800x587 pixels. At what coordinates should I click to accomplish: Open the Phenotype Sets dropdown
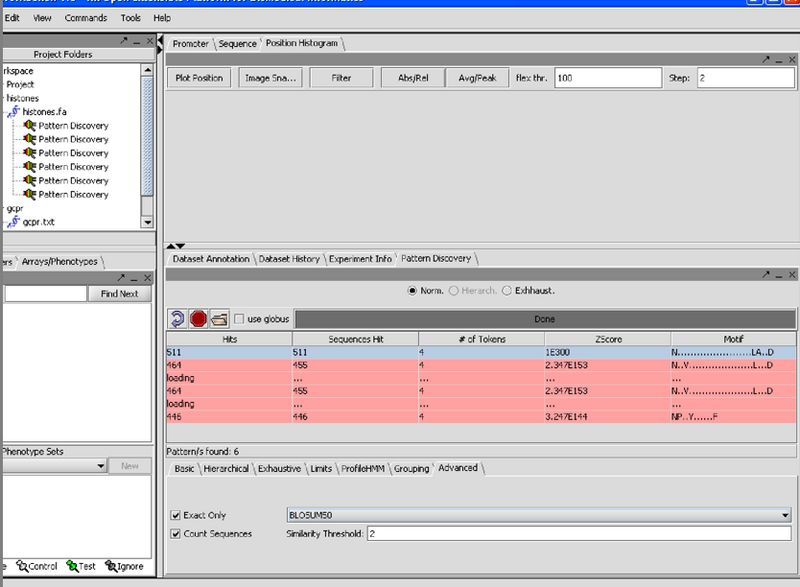coord(100,466)
